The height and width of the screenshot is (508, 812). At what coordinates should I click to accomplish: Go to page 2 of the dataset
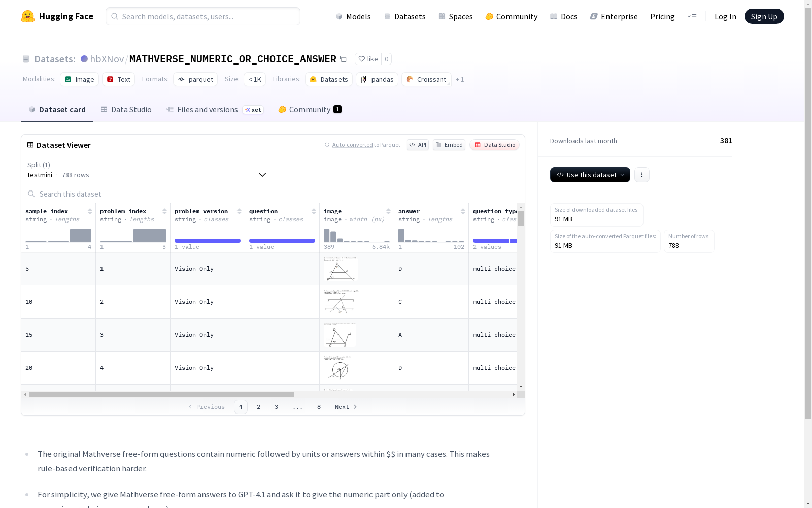pyautogui.click(x=259, y=407)
